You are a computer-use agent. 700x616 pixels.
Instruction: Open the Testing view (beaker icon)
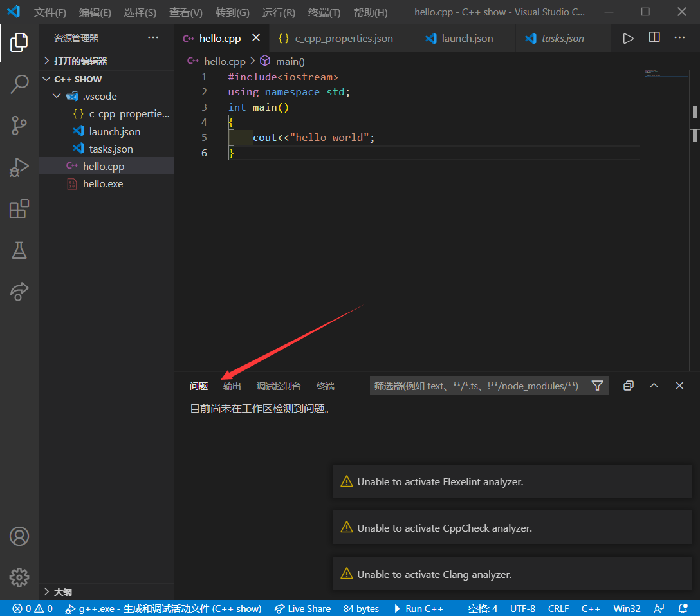(19, 250)
